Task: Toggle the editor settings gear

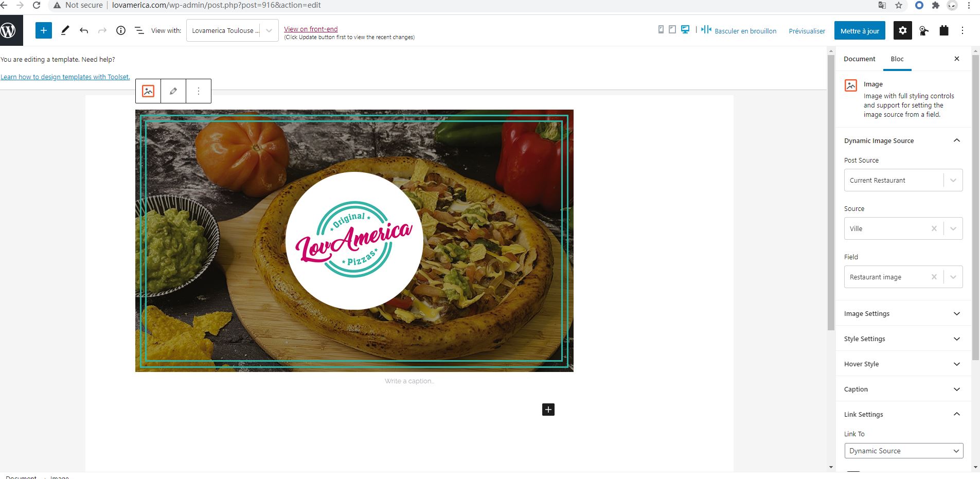Action: point(903,30)
